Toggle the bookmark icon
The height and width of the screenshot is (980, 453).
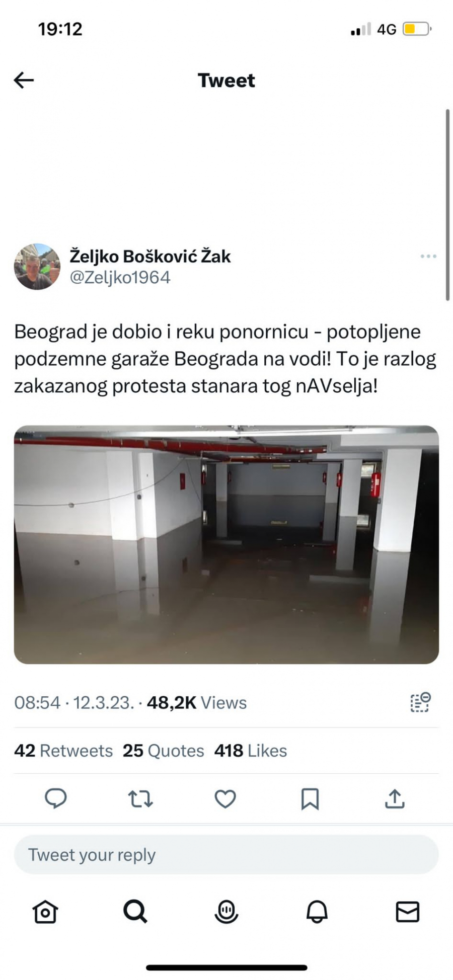coord(310,799)
